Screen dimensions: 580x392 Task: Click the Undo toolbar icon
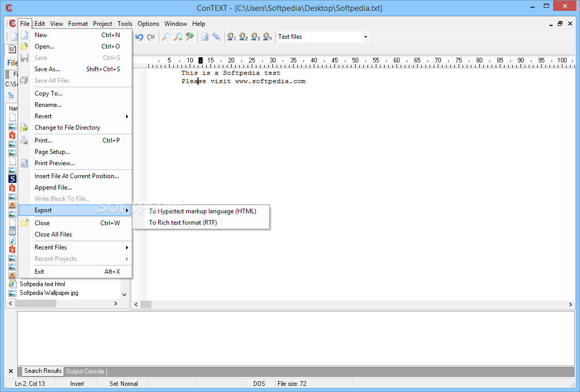(139, 37)
